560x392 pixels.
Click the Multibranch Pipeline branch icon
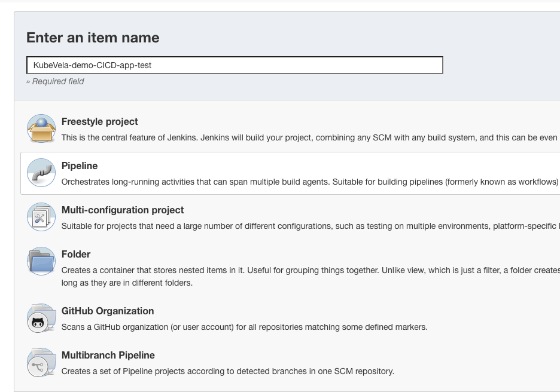coord(41,362)
